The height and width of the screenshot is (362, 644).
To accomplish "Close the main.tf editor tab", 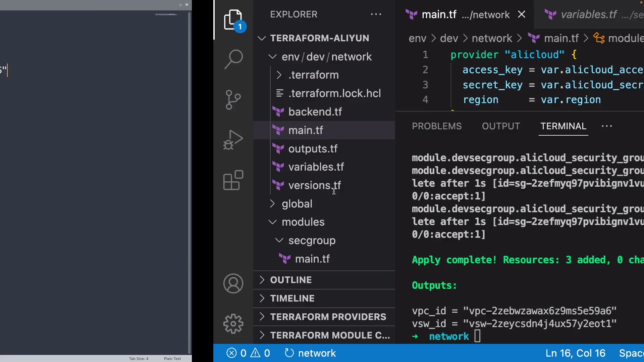I will (x=522, y=14).
